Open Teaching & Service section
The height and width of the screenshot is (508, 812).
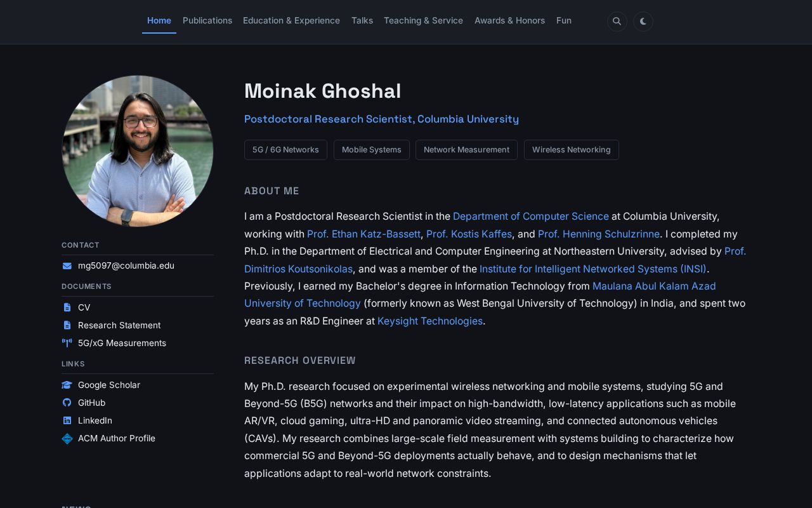click(x=423, y=20)
